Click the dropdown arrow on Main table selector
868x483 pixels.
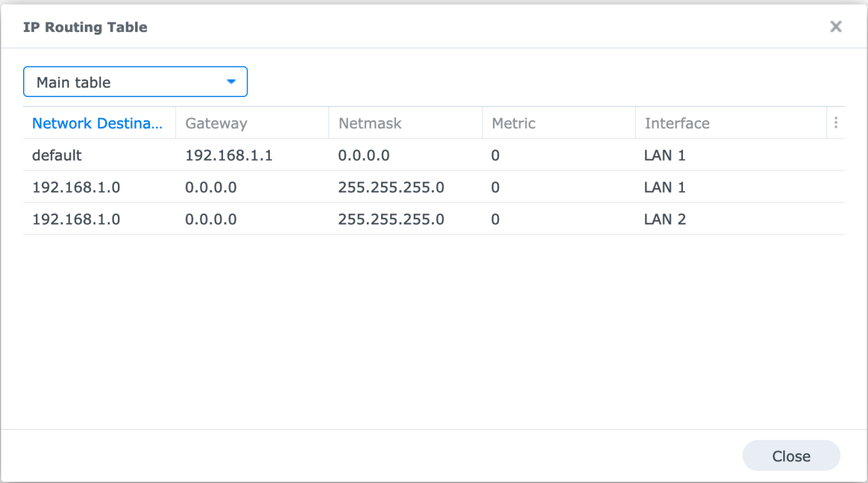231,81
